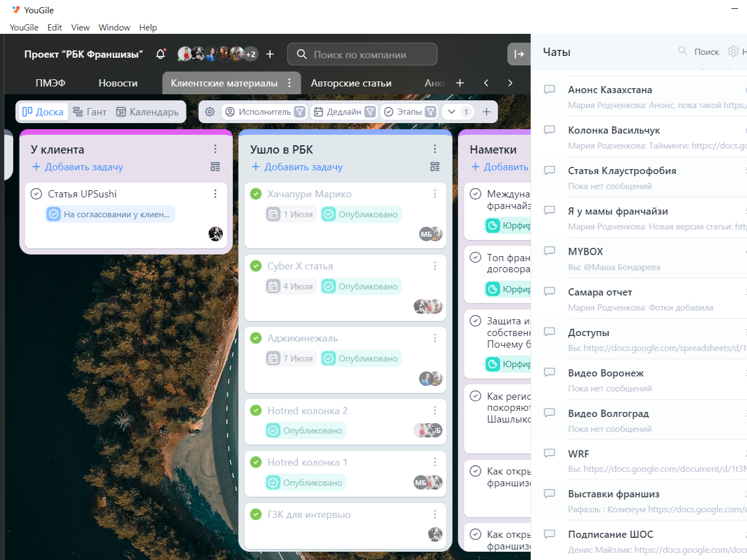
Task: Uncheck the Аджикинежаль task
Action: (256, 338)
